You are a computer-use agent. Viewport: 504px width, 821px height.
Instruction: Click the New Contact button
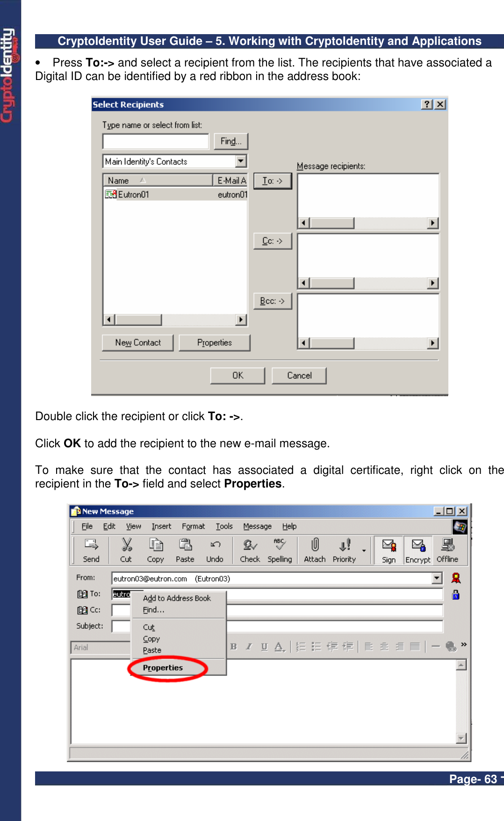(x=138, y=342)
